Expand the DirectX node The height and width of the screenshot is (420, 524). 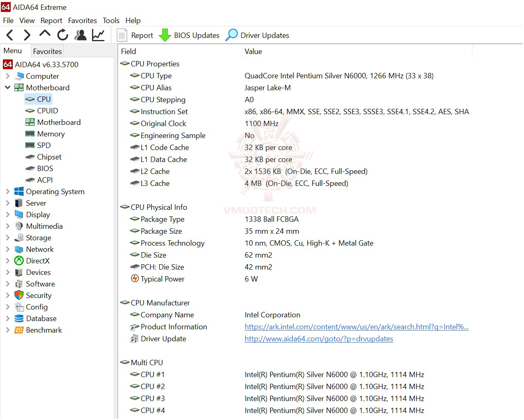pos(7,261)
